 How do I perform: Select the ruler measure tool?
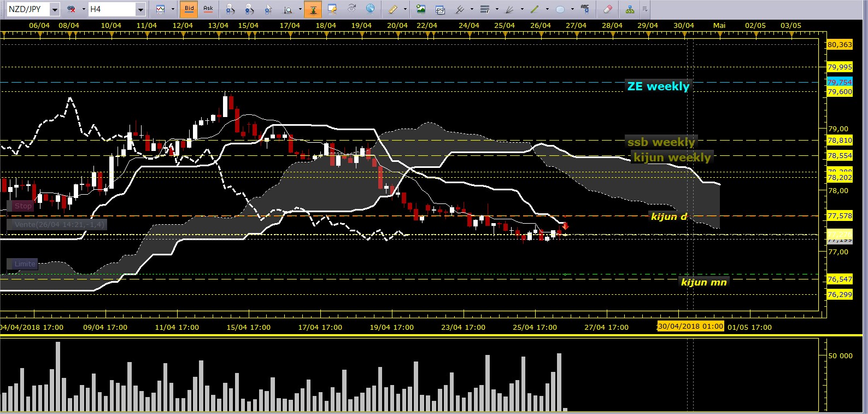pos(393,9)
